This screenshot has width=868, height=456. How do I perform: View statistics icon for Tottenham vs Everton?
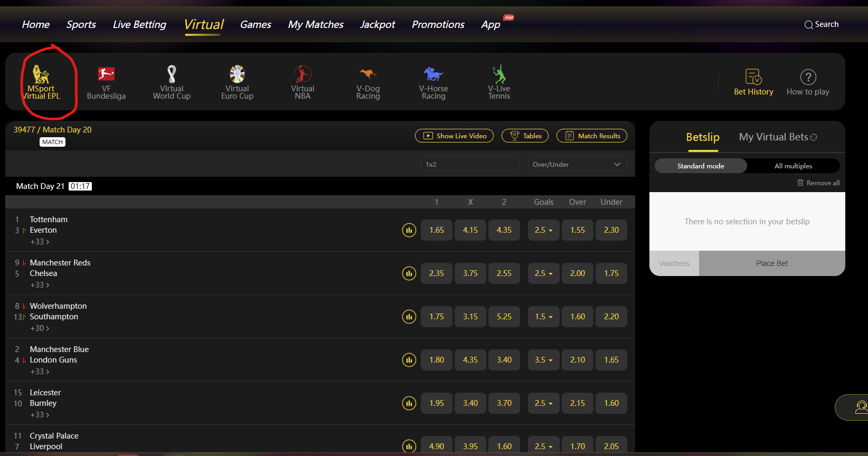click(x=409, y=230)
